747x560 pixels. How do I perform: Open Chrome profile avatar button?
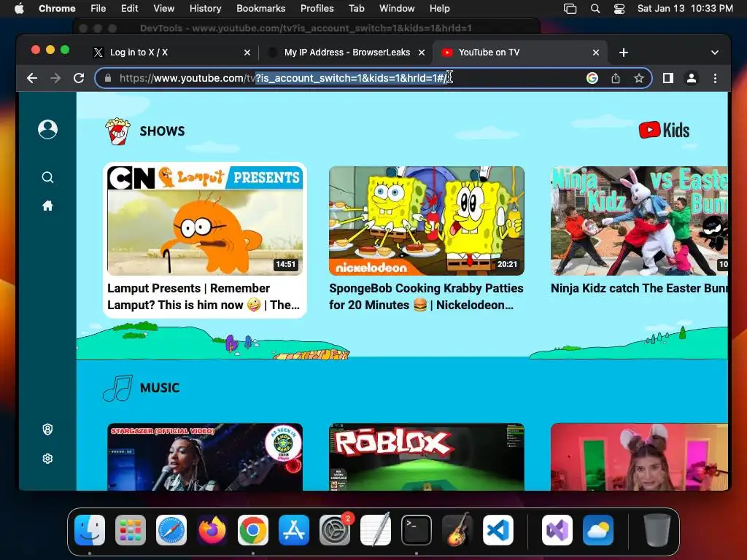pyautogui.click(x=692, y=78)
